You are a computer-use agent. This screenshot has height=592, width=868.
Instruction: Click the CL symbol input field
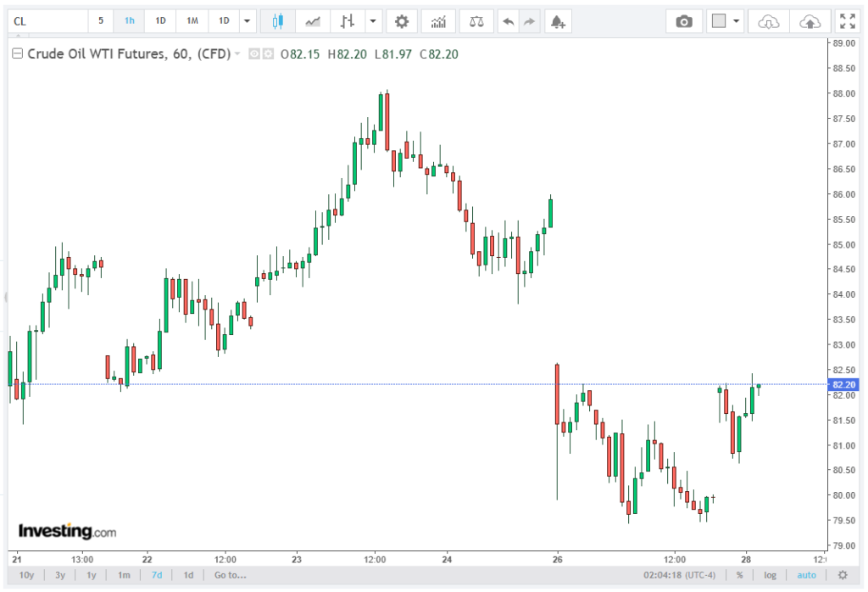48,21
